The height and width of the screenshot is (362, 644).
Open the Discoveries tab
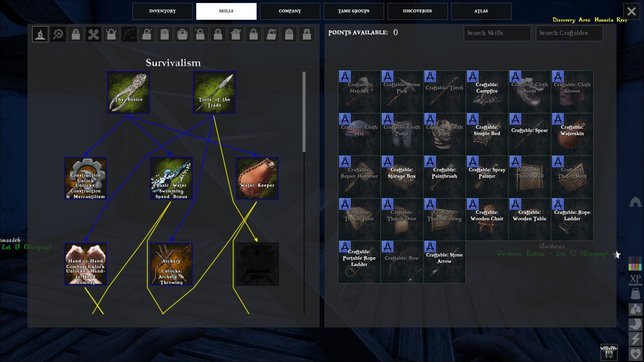coord(417,11)
